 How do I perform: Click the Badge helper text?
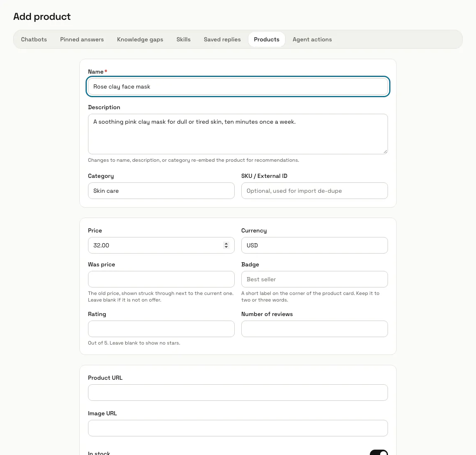[x=310, y=297]
